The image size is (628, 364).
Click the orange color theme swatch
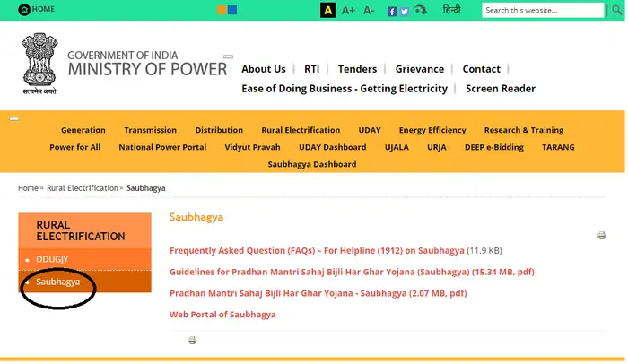click(x=222, y=10)
